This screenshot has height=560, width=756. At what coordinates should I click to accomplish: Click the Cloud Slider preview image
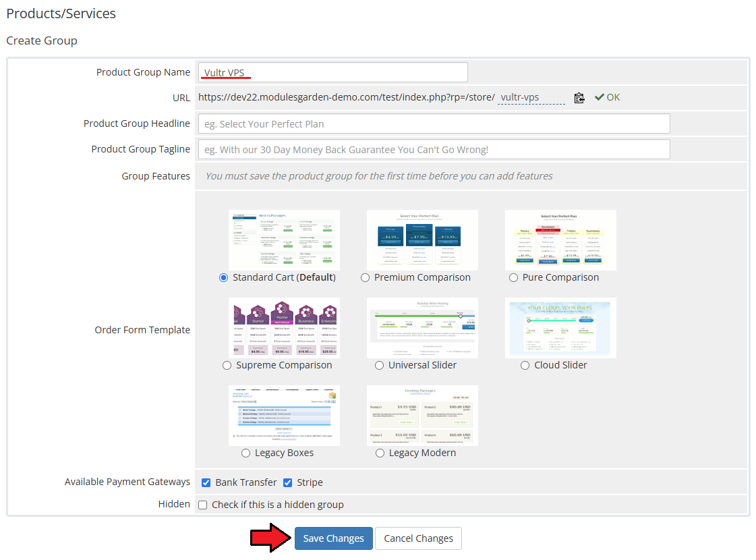click(560, 328)
